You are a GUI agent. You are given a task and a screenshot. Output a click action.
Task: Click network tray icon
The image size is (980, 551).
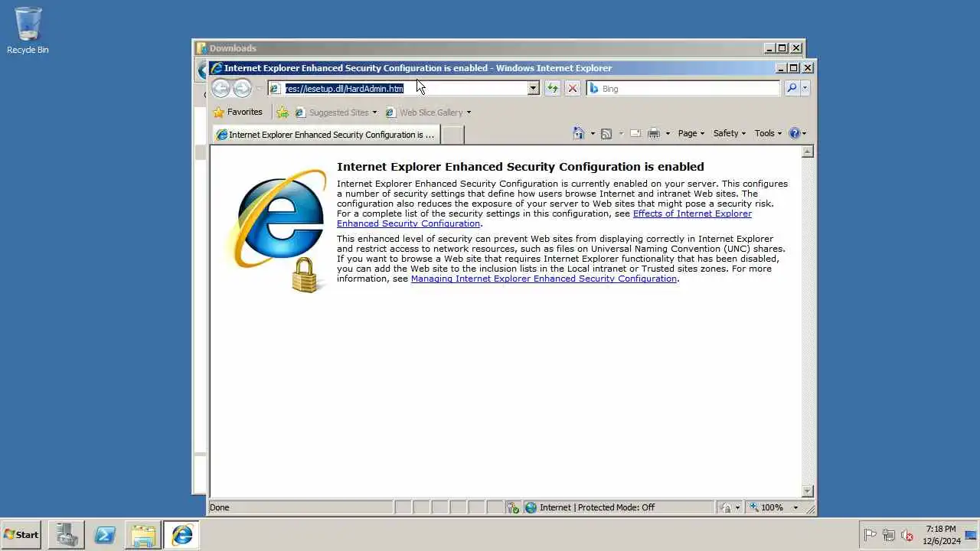[x=889, y=535]
